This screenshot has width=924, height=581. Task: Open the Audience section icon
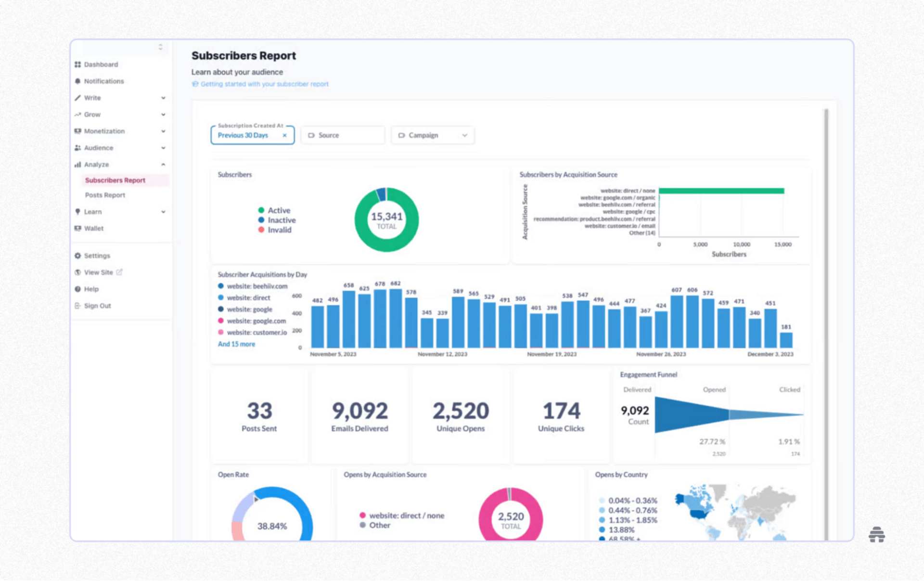(78, 148)
